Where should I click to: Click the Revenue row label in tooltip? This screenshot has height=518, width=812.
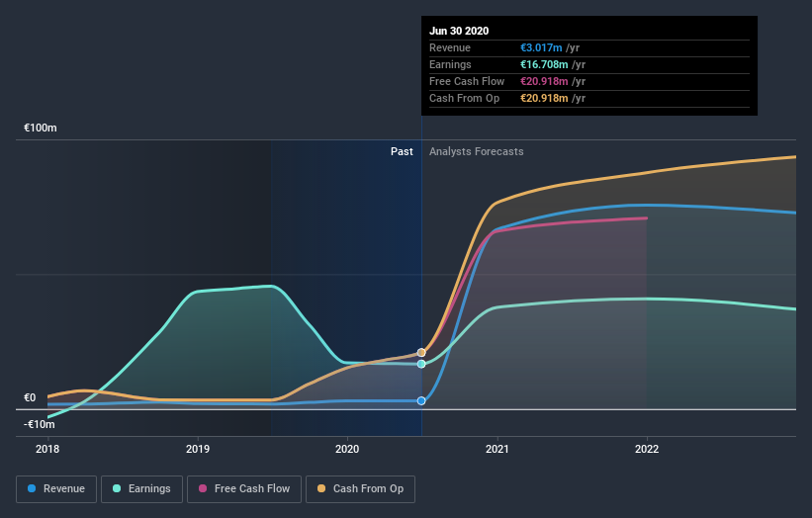pyautogui.click(x=449, y=47)
